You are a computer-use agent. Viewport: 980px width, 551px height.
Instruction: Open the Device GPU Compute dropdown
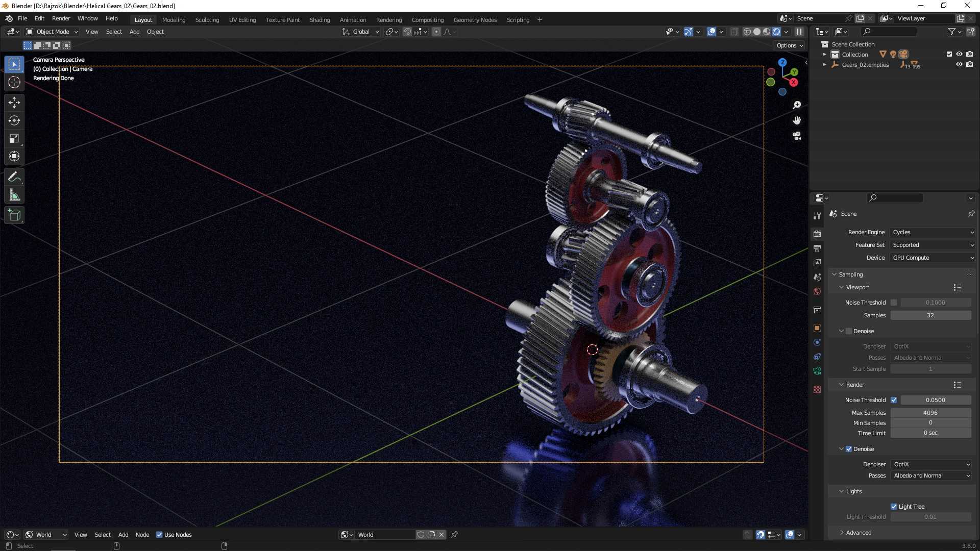click(x=933, y=258)
